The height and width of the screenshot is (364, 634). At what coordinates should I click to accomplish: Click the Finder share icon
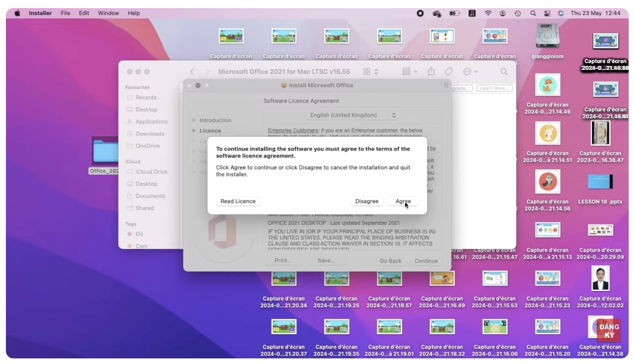[431, 72]
